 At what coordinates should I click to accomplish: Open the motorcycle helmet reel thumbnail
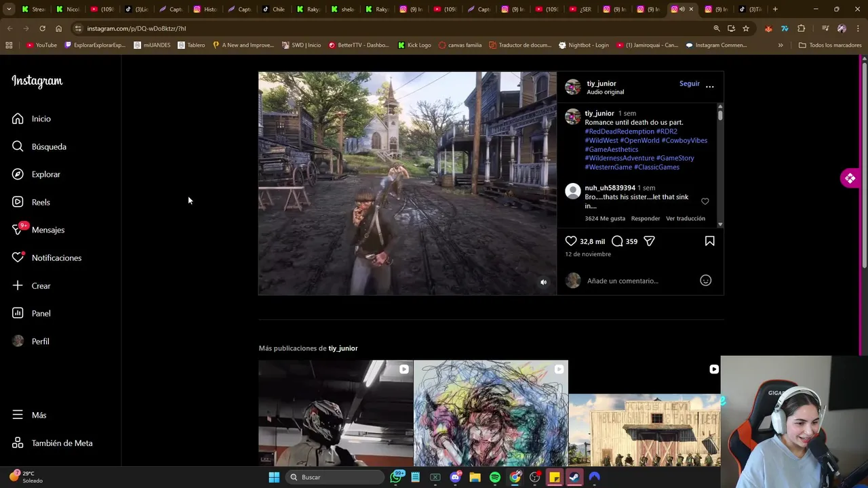(336, 413)
